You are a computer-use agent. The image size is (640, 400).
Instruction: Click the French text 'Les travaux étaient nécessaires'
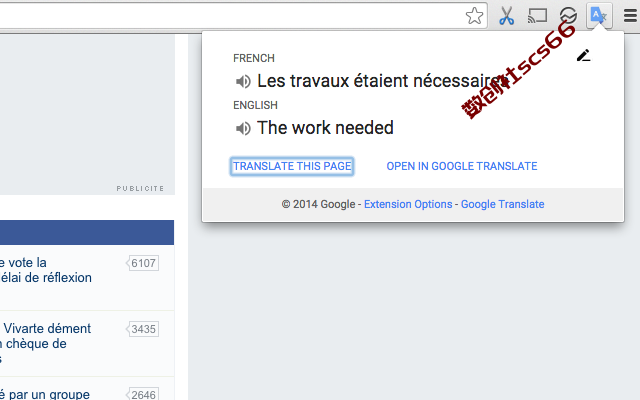382,81
